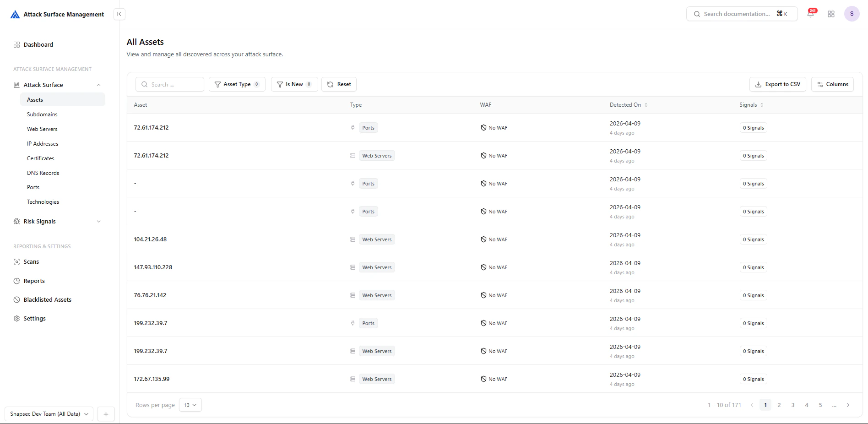Screen dimensions: 868x424
Task: Click the previous page arrow
Action: (x=752, y=405)
